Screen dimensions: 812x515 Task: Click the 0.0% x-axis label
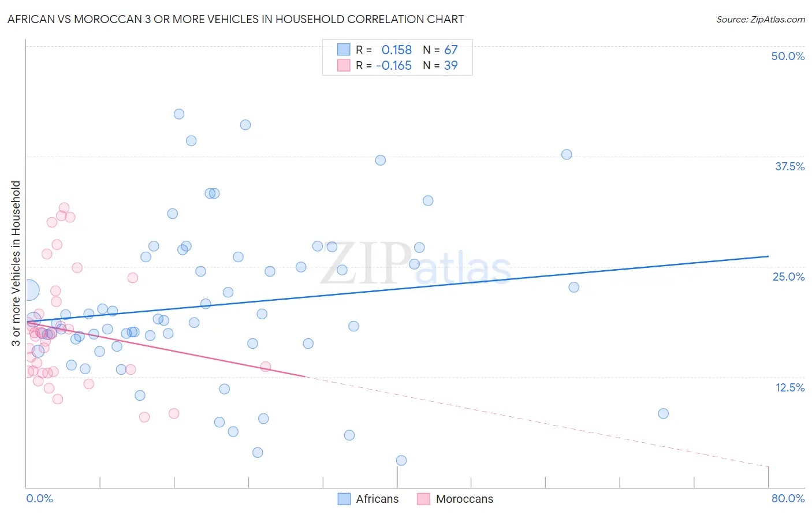tap(39, 498)
